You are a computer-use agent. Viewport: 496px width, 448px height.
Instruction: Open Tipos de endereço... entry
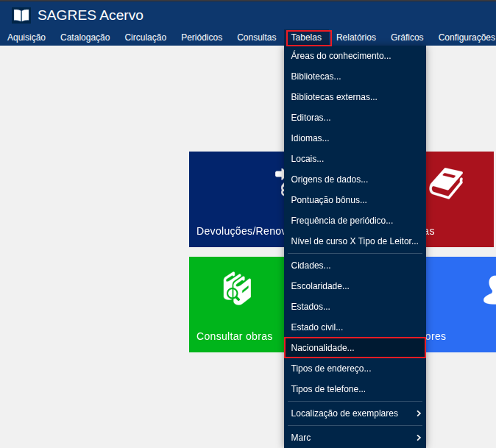(355, 369)
